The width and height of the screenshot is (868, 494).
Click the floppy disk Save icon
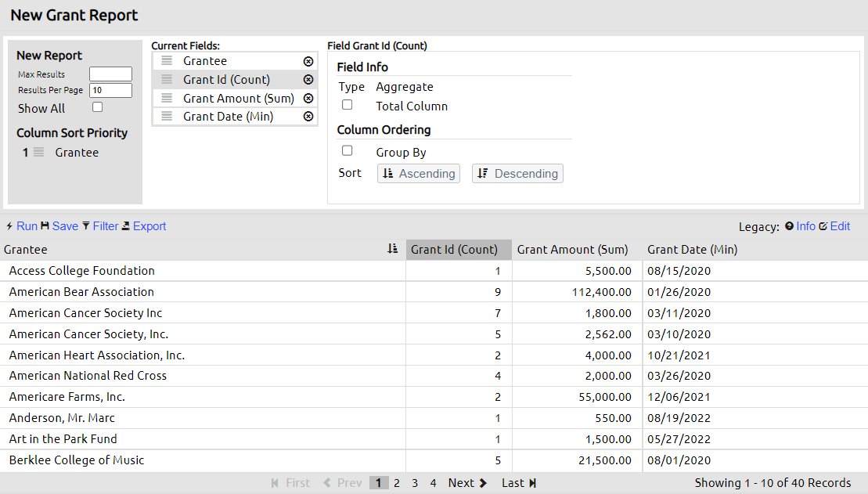point(45,226)
